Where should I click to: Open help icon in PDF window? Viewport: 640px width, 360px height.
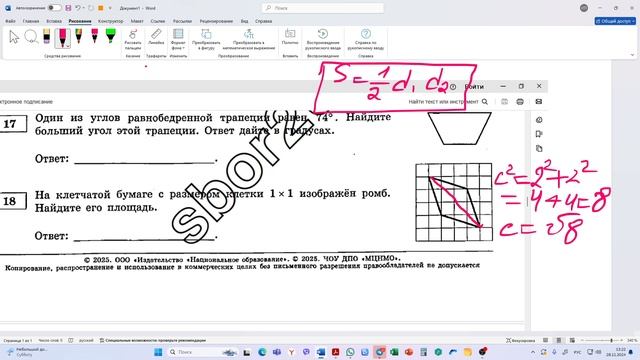(x=453, y=87)
